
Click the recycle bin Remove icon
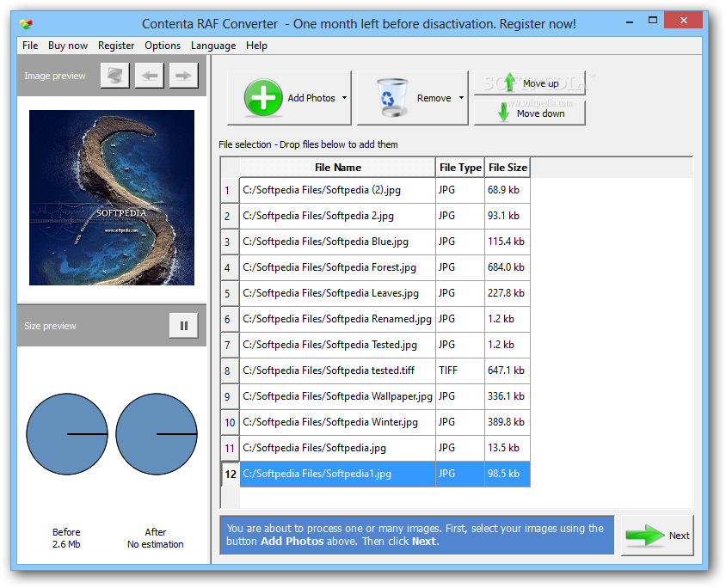391,98
